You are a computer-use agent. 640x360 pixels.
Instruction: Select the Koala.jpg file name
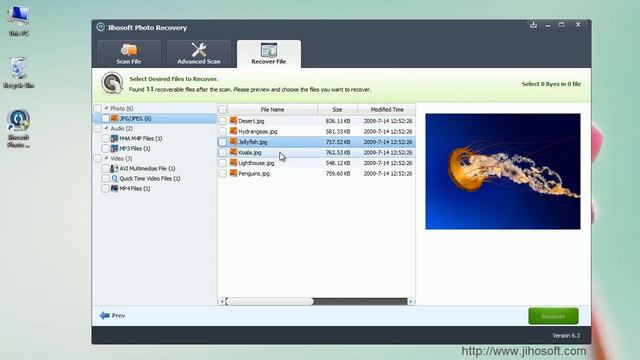250,153
